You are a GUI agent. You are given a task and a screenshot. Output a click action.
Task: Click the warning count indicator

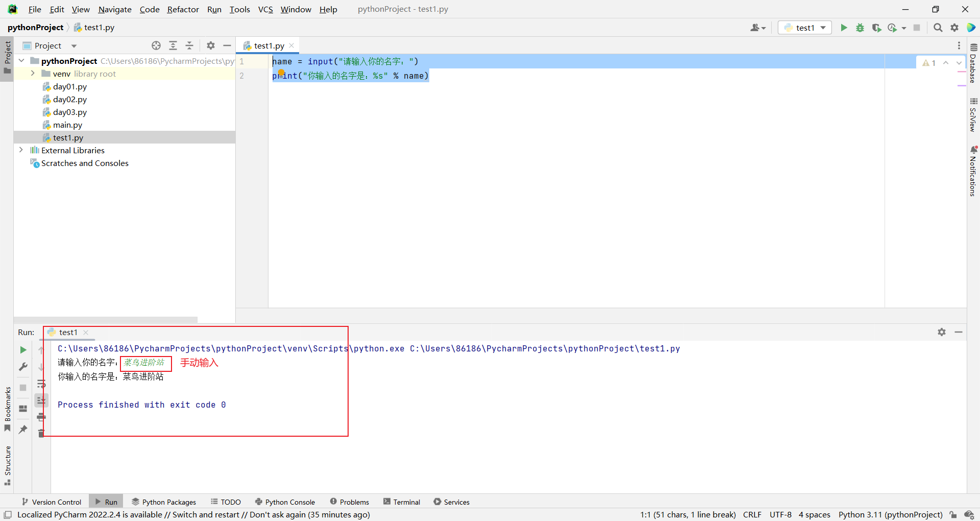point(929,63)
